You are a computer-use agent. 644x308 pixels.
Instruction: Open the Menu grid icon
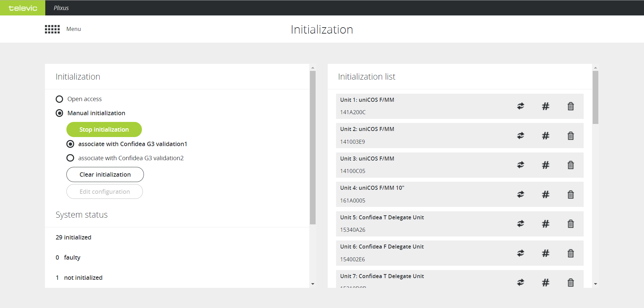pos(52,29)
